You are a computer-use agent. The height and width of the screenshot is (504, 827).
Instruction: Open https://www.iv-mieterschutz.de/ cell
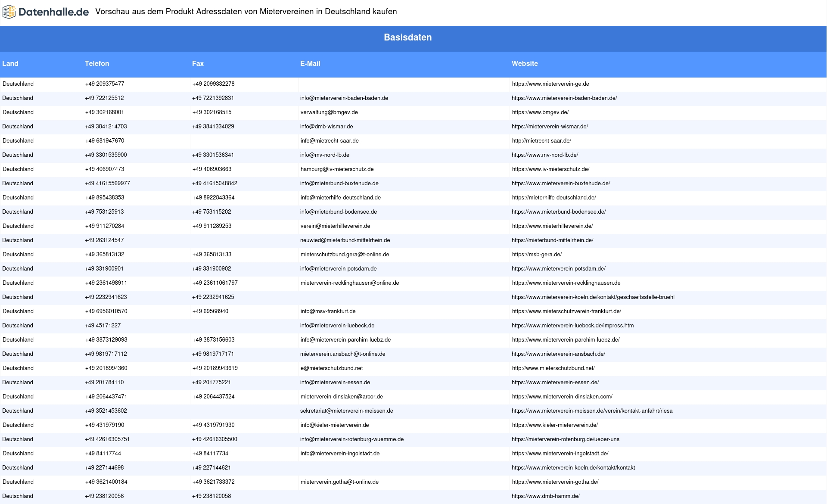(x=551, y=169)
